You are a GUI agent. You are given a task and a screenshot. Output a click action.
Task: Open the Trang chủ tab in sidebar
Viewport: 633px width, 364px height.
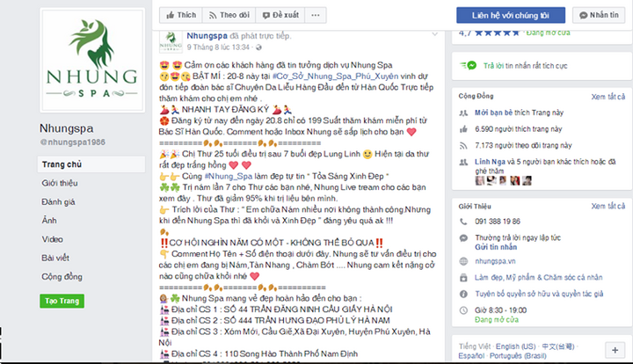click(x=62, y=164)
